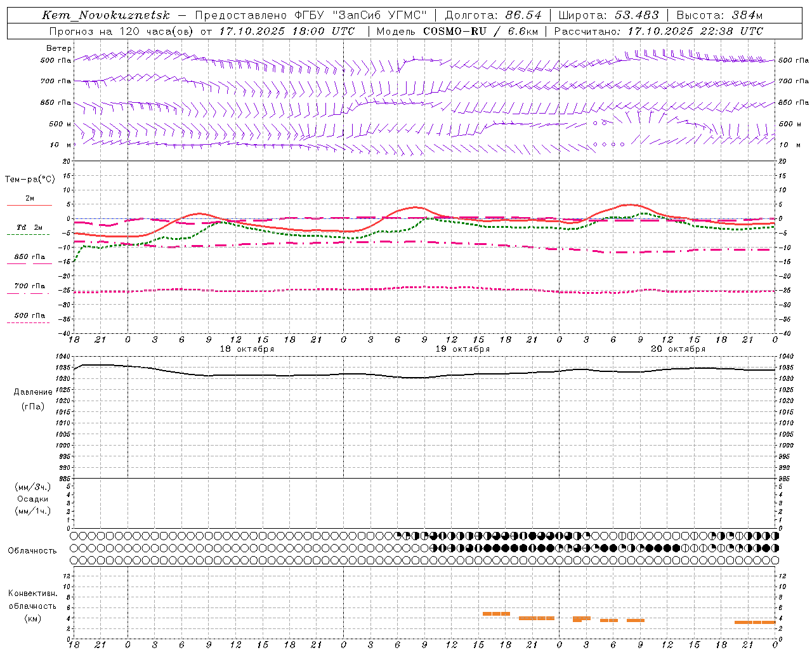
Task: Click 'Прогноз на 120 часа(ов)' forecast text
Action: [x=121, y=31]
